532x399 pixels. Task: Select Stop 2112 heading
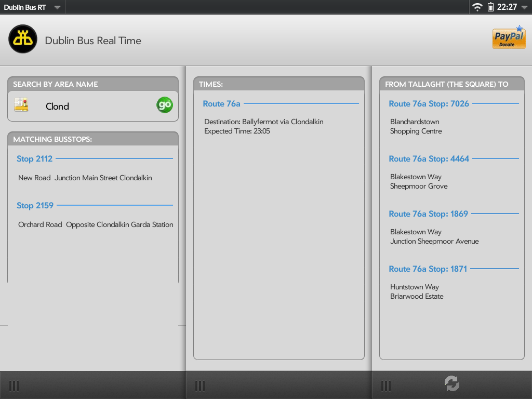pos(35,158)
